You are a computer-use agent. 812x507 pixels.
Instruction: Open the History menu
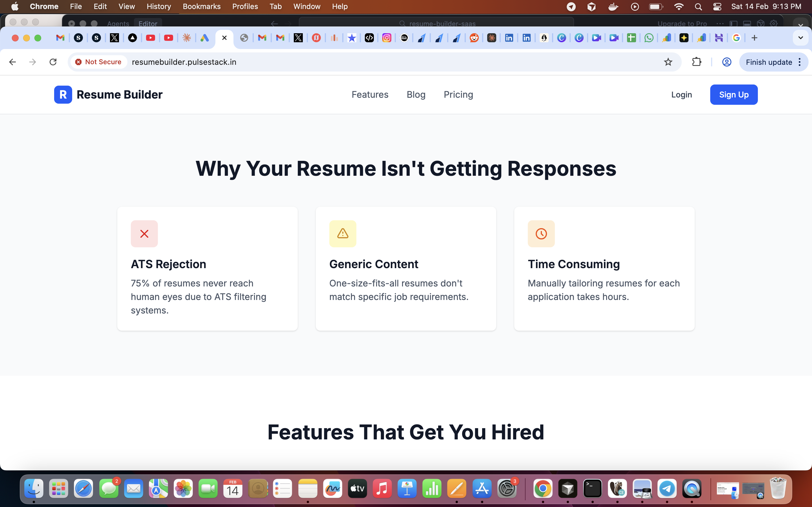pos(158,6)
